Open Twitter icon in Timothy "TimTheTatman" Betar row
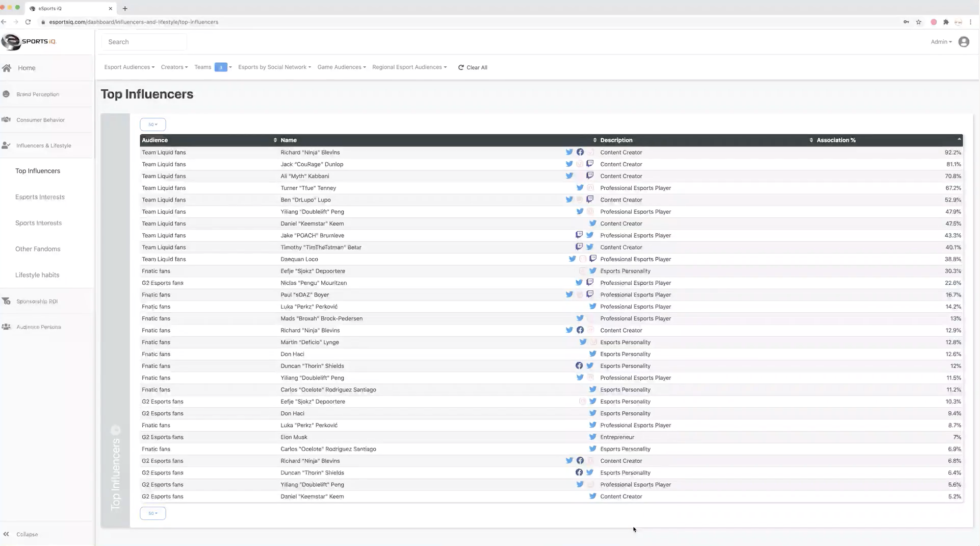The image size is (980, 546). pos(590,247)
